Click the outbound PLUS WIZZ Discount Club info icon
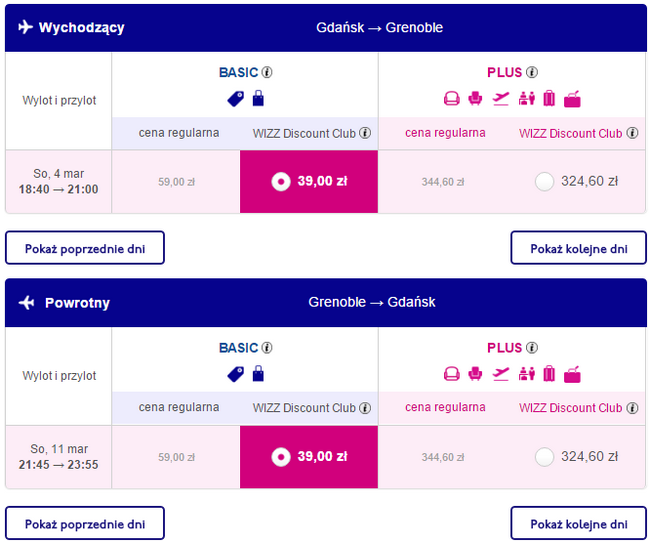The image size is (650, 543). 632,133
